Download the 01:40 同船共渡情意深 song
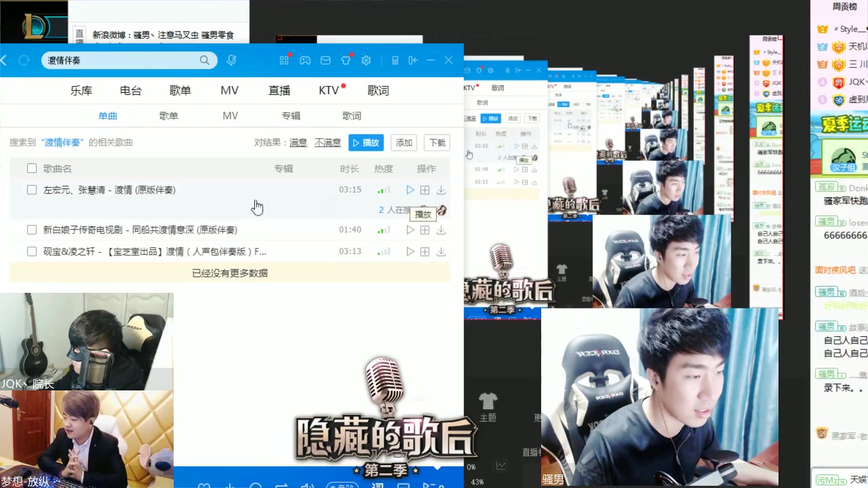 point(441,230)
